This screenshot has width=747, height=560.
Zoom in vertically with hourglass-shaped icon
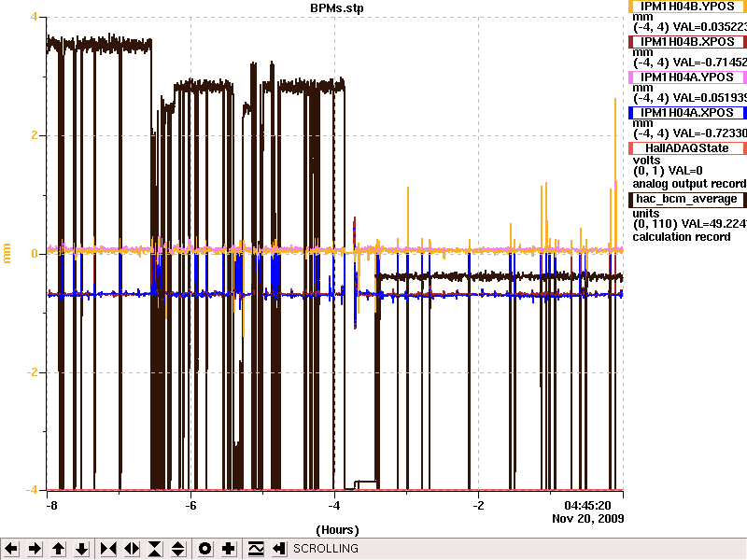[x=155, y=549]
